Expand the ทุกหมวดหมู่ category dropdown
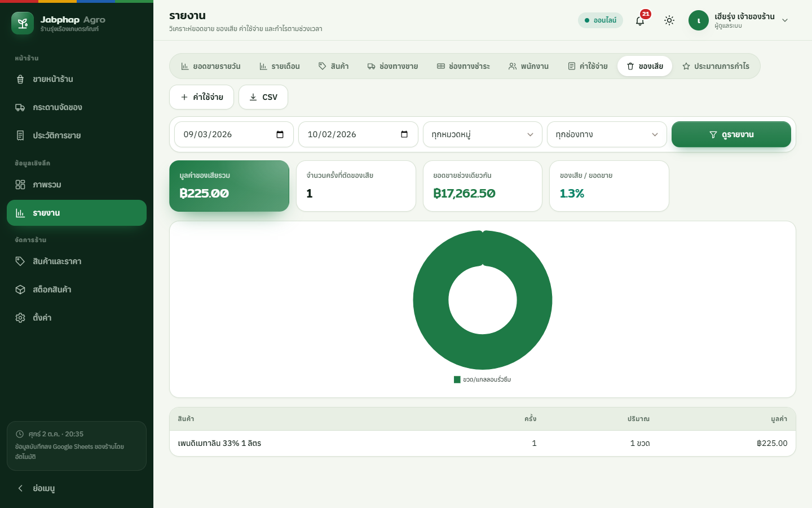 (x=483, y=134)
